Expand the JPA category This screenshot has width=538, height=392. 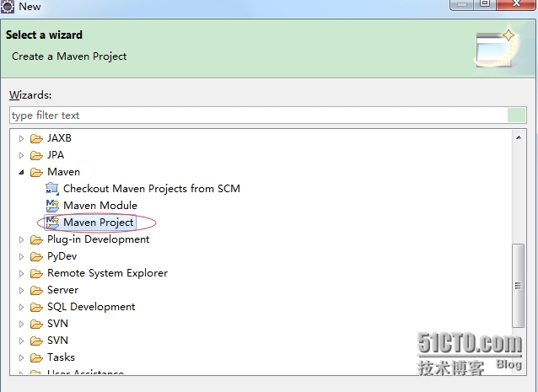pos(21,155)
